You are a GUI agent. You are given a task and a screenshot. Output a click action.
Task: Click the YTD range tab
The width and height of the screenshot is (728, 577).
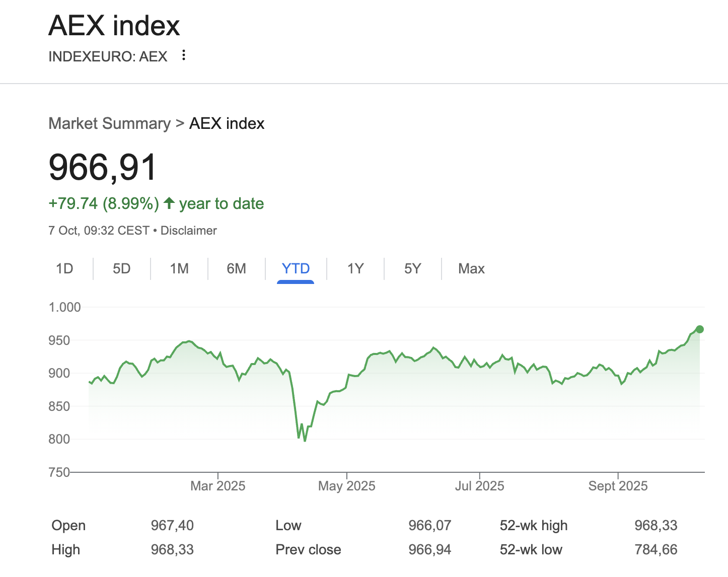(296, 268)
